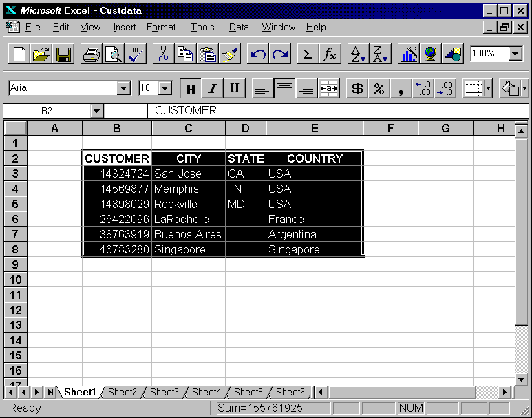
Task: Open the fill color palette arrow
Action: (x=524, y=88)
